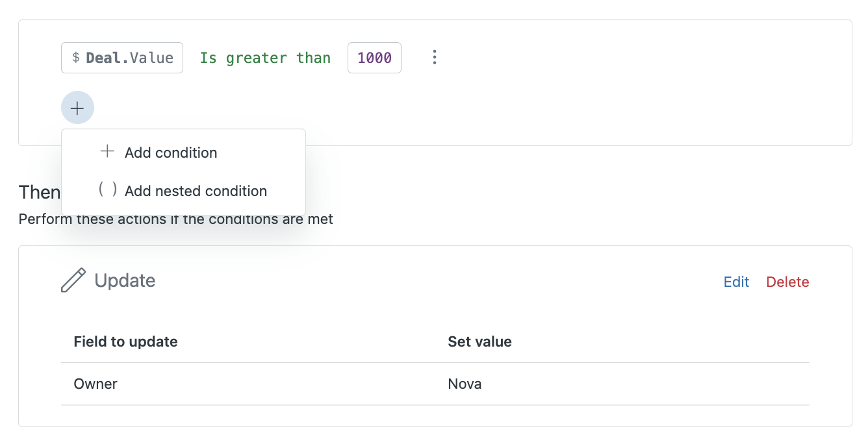868x444 pixels.
Task: Click the Update action heading
Action: (x=125, y=280)
